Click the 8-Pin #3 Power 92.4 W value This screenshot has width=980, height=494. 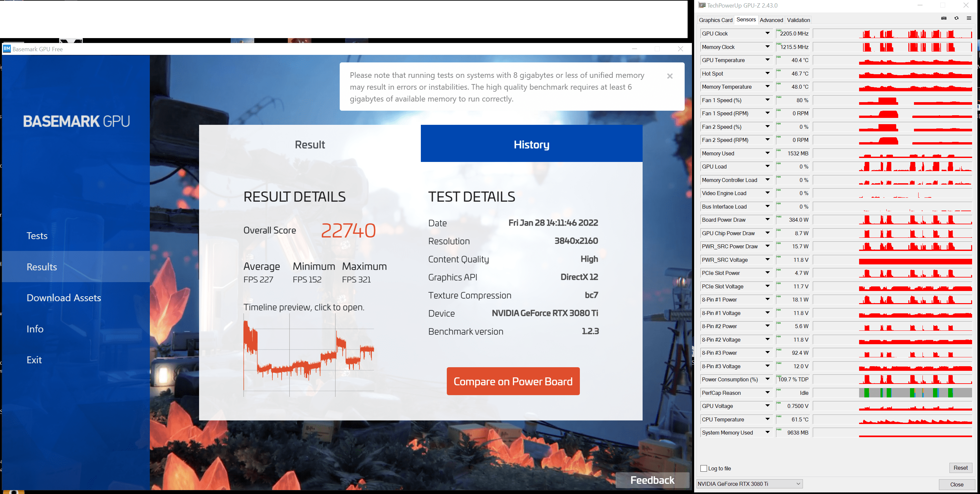pyautogui.click(x=794, y=353)
